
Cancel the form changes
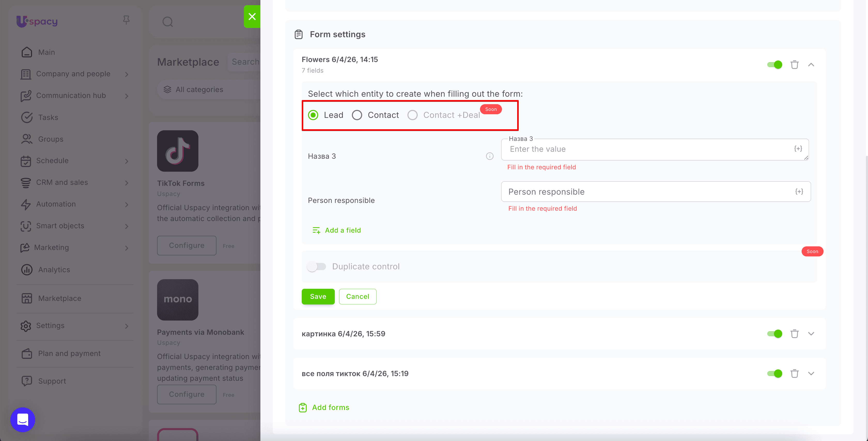(x=358, y=297)
